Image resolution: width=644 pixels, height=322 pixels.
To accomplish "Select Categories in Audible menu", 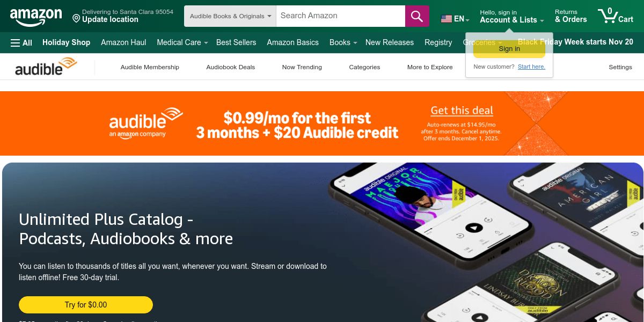I will click(364, 67).
